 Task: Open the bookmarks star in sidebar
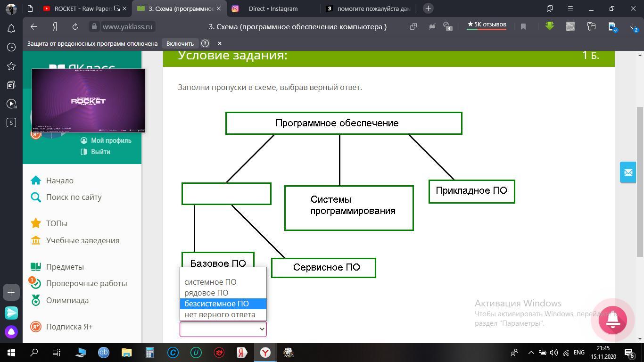tap(11, 66)
